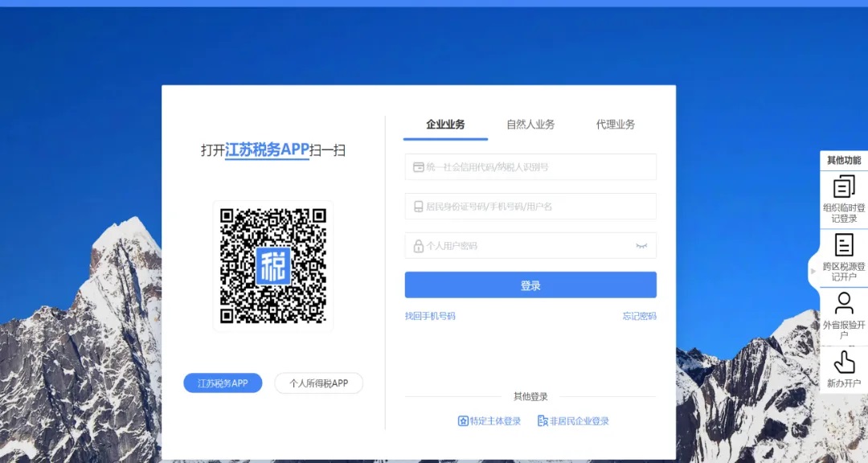This screenshot has height=463, width=868.
Task: Click the 外省报验开户 person icon
Action: tap(844, 303)
